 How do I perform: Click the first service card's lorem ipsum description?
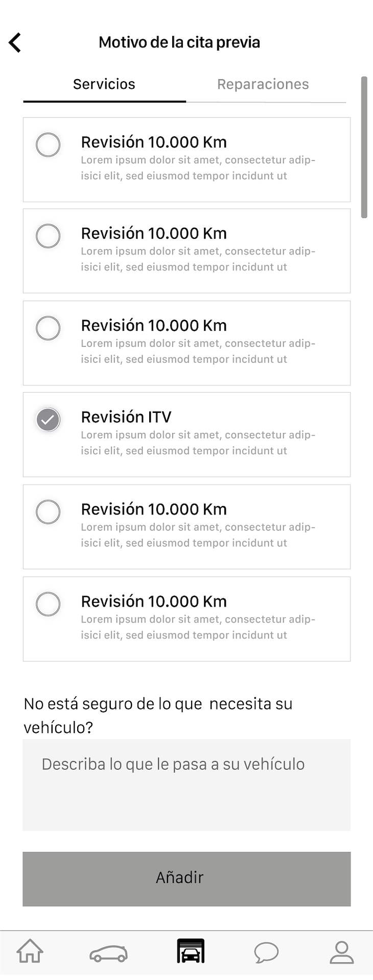[x=198, y=168]
